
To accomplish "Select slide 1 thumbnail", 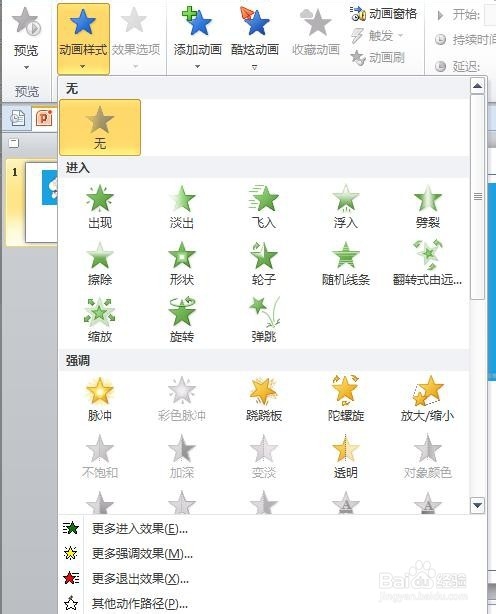I will [x=41, y=202].
